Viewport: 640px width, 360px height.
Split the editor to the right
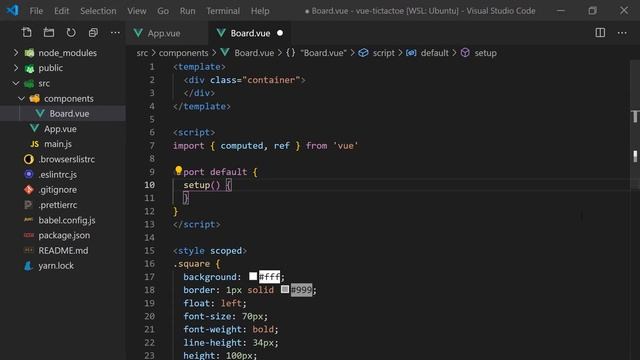pos(600,33)
